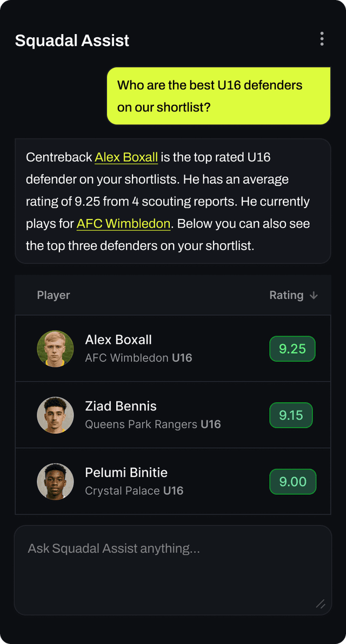Click the 9.25 rating badge
Viewport: 346px width, 644px height.
click(x=292, y=349)
